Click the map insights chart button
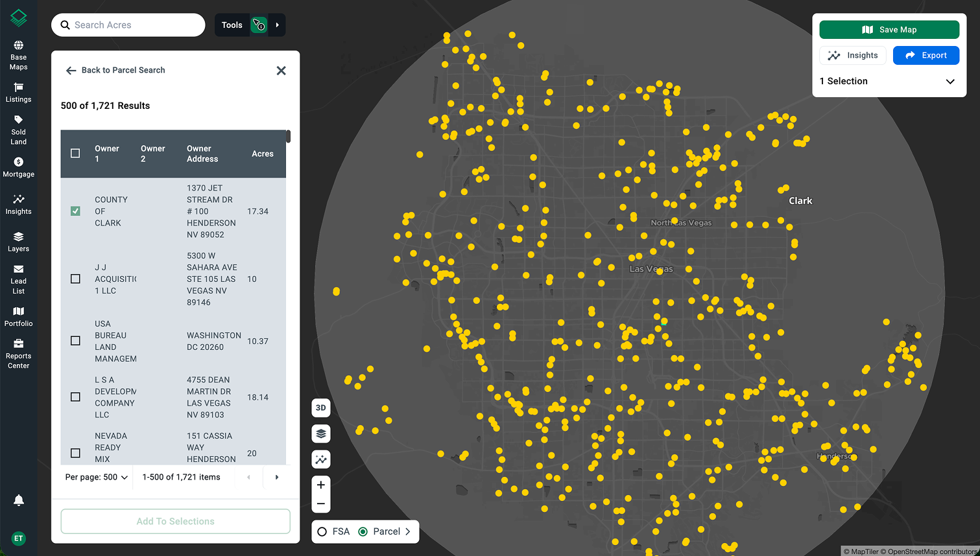This screenshot has height=556, width=980. click(x=321, y=459)
